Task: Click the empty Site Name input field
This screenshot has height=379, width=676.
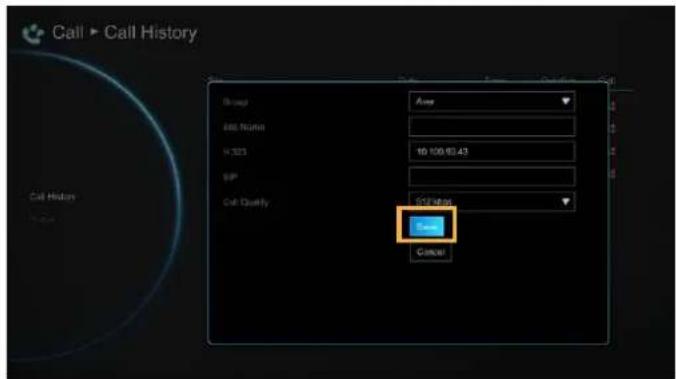Action: coord(491,127)
